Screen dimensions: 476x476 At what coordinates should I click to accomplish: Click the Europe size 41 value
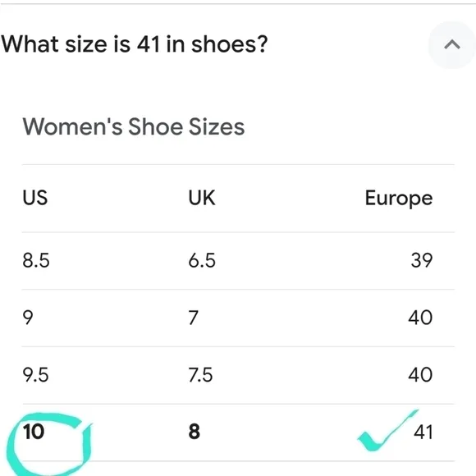point(423,432)
